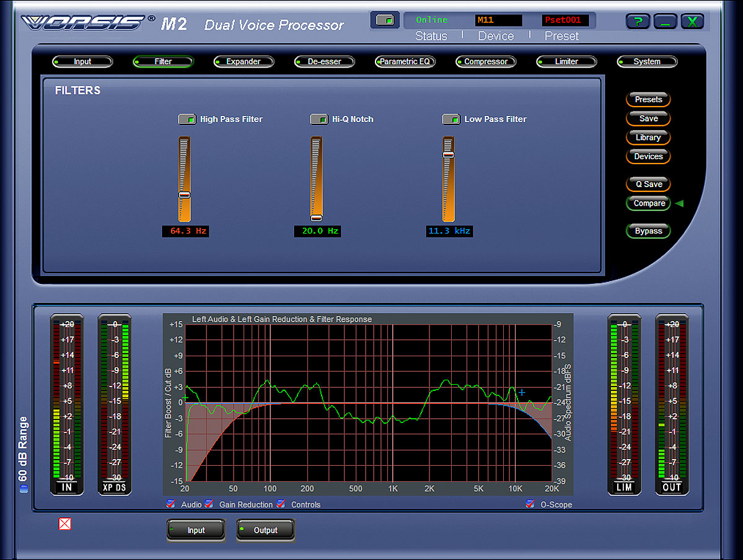Toggle the Hi-Q Notch enable switch

pyautogui.click(x=319, y=120)
